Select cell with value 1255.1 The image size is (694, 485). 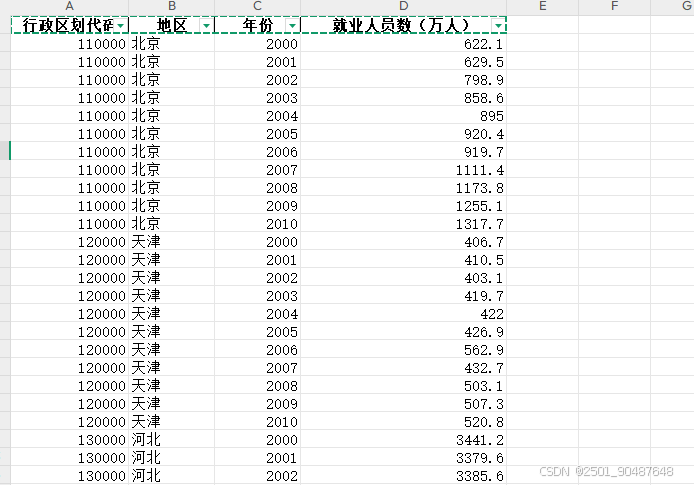403,205
